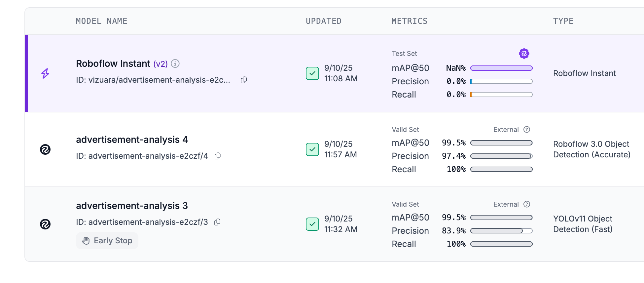
Task: Click the green check status dated 11:57 AM
Action: 312,149
